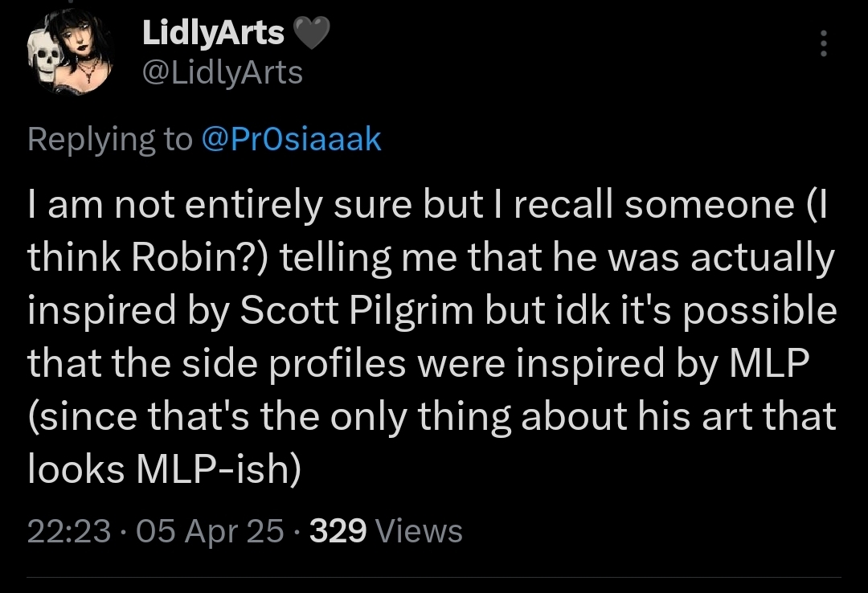Click the "Views" label
Screen dimensions: 868x593
420,531
